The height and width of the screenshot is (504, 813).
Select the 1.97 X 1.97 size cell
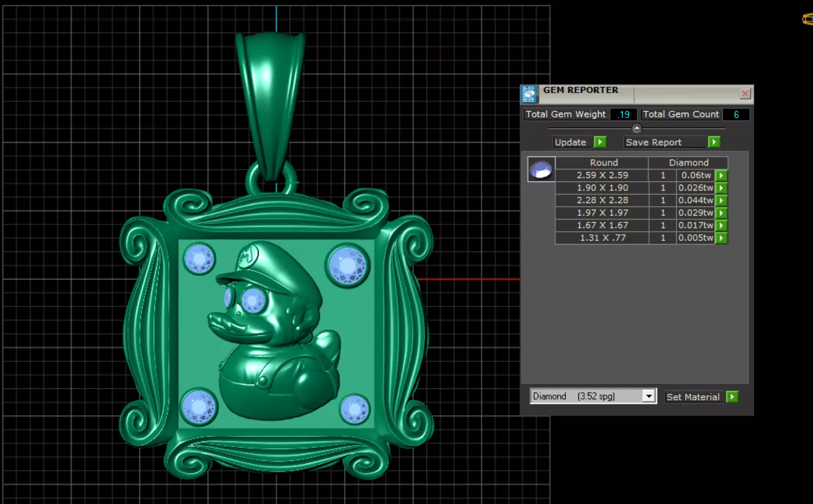tap(602, 213)
